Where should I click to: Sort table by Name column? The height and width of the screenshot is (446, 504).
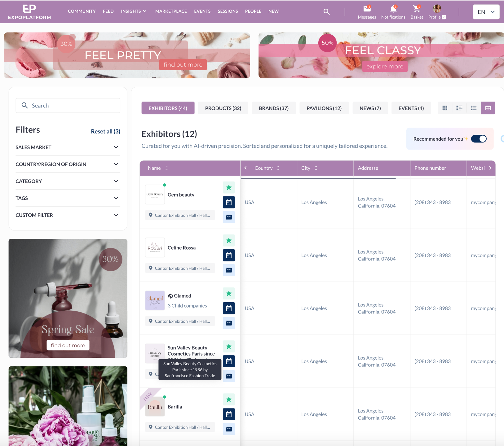pos(166,168)
